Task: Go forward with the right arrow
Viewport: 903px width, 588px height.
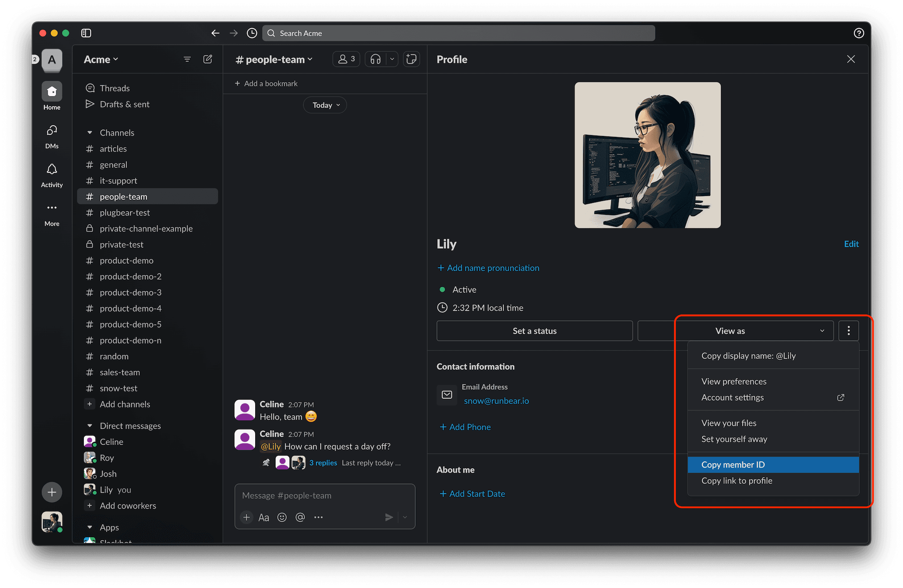Action: 234,33
